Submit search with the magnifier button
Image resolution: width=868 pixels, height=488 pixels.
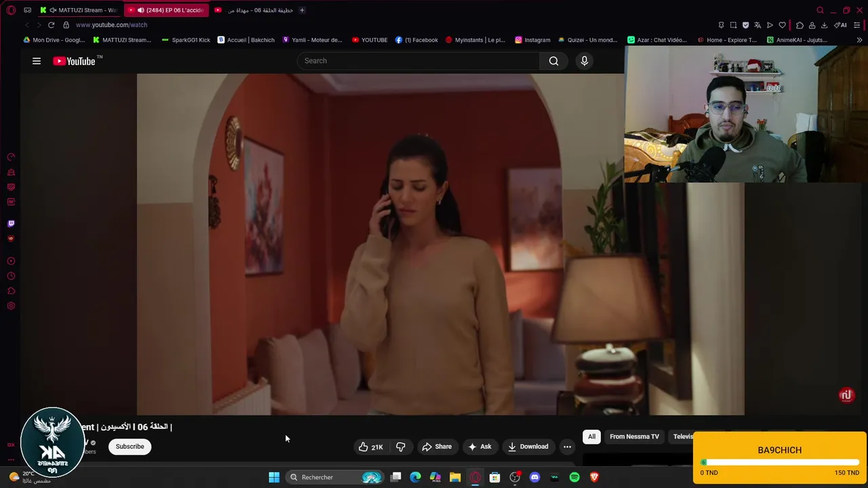[x=554, y=61]
